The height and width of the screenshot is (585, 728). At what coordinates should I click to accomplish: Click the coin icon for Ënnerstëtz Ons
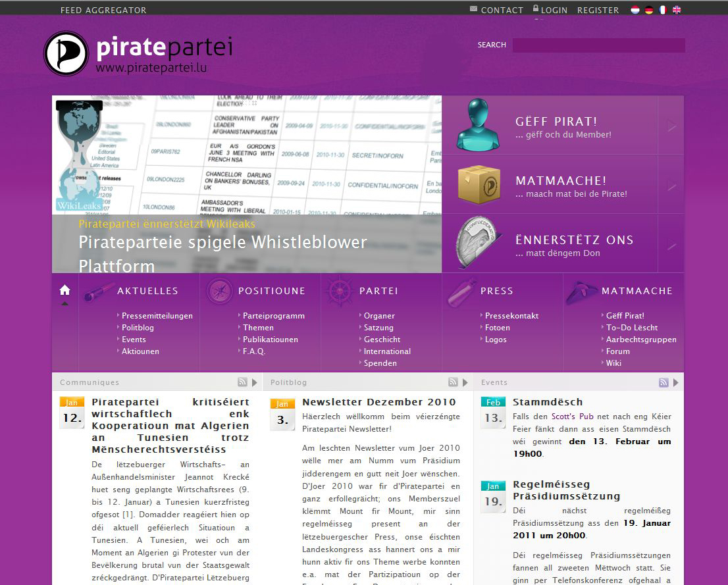point(479,243)
